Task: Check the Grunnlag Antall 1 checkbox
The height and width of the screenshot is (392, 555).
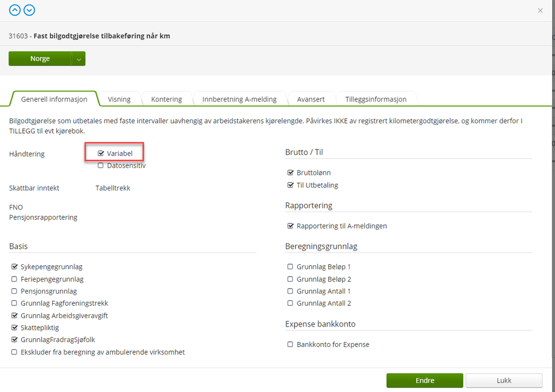Action: pyautogui.click(x=290, y=291)
